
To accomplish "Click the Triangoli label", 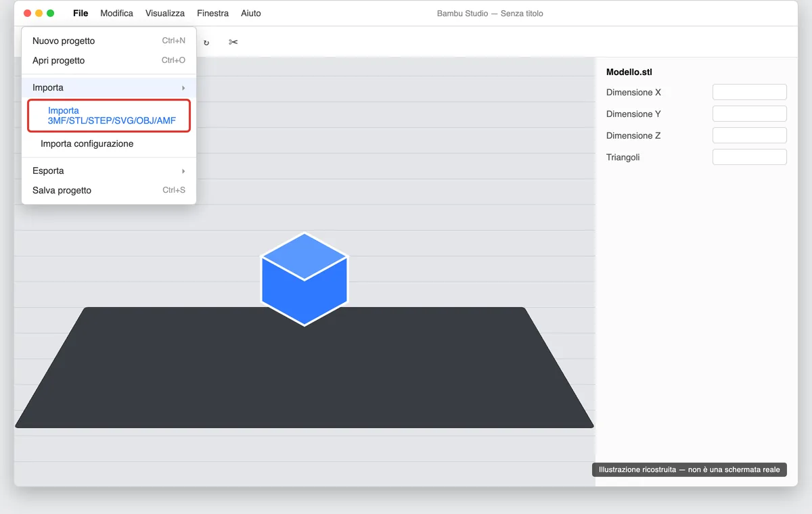I will [x=623, y=157].
